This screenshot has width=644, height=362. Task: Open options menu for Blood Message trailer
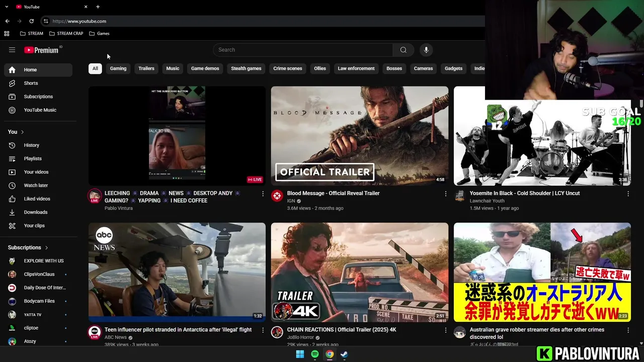(x=445, y=194)
